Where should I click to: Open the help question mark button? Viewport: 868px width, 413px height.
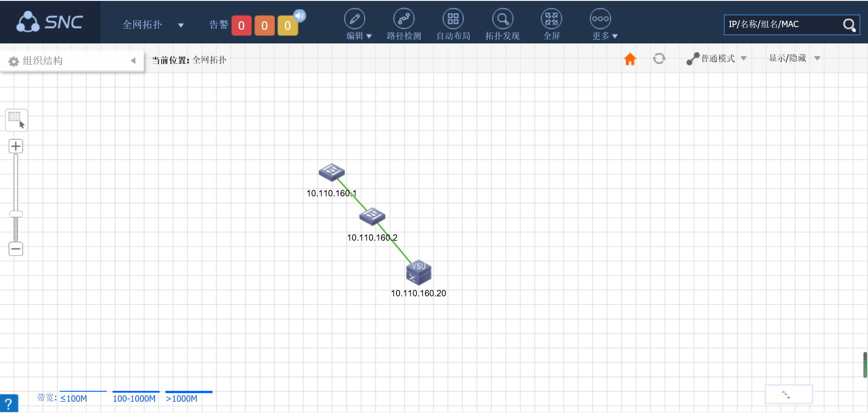click(x=9, y=404)
